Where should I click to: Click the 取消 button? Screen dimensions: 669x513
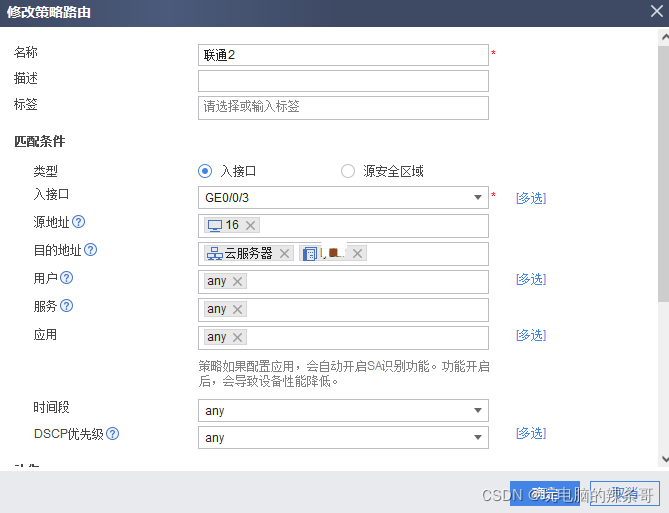point(625,493)
